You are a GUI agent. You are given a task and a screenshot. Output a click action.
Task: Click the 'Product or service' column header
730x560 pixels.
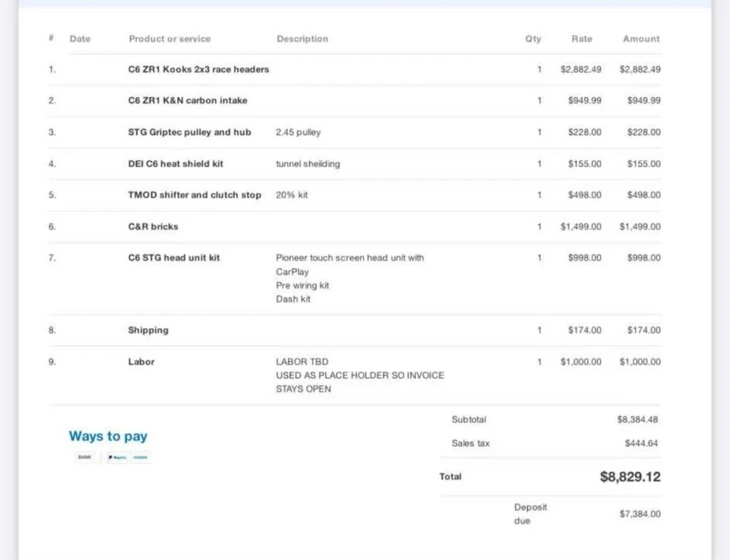click(x=170, y=39)
